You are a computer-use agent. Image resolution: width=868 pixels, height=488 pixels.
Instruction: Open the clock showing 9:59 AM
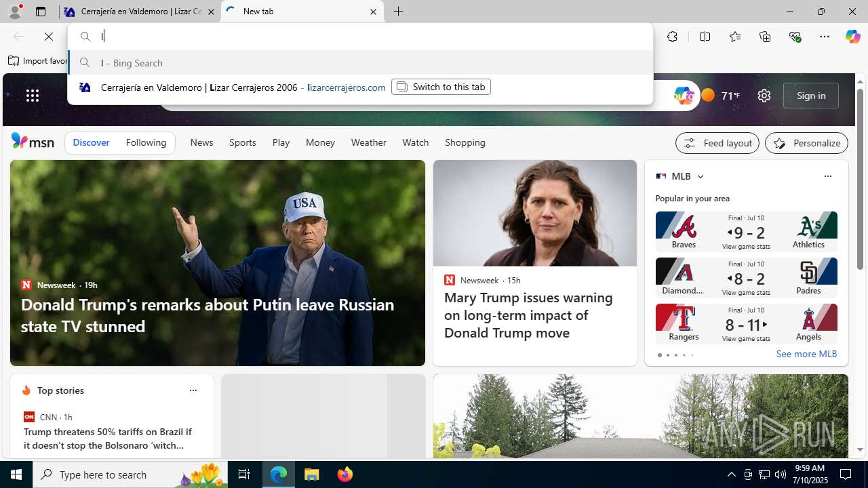[810, 474]
